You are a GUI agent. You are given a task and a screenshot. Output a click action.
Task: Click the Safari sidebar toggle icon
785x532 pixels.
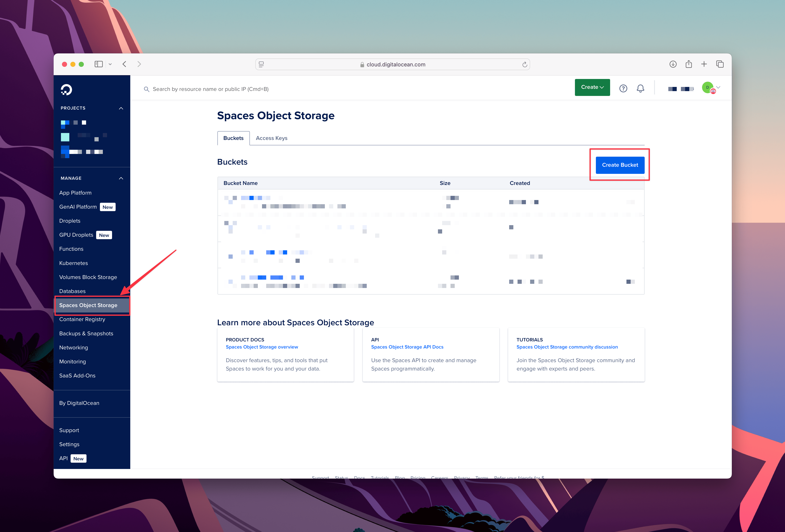[x=99, y=64]
